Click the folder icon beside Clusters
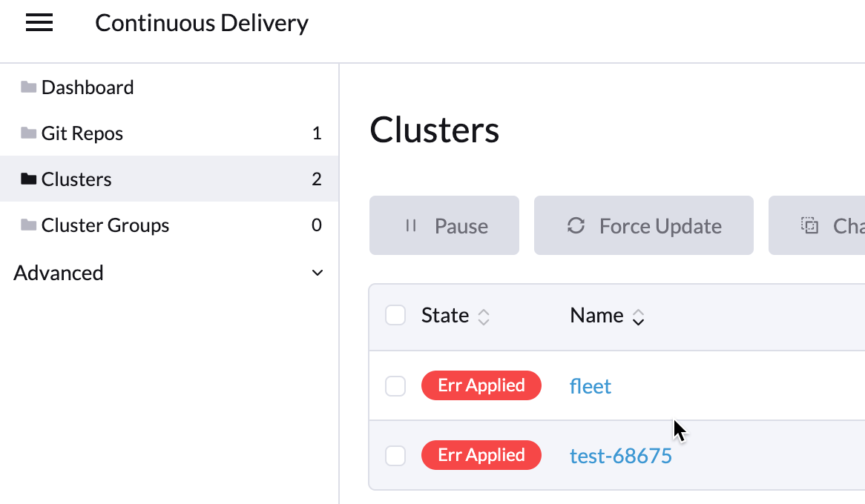865x504 pixels. point(27,179)
